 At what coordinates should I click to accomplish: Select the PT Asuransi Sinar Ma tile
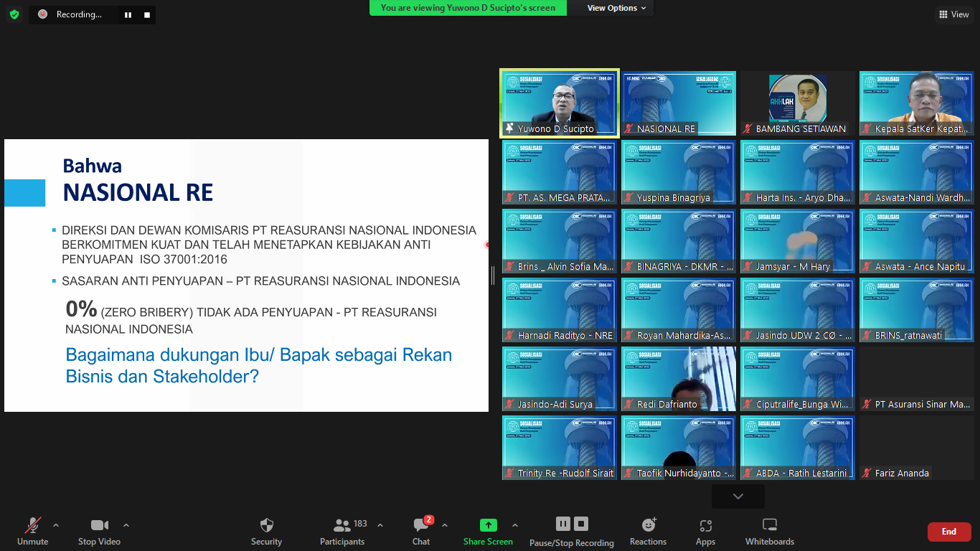(x=917, y=378)
